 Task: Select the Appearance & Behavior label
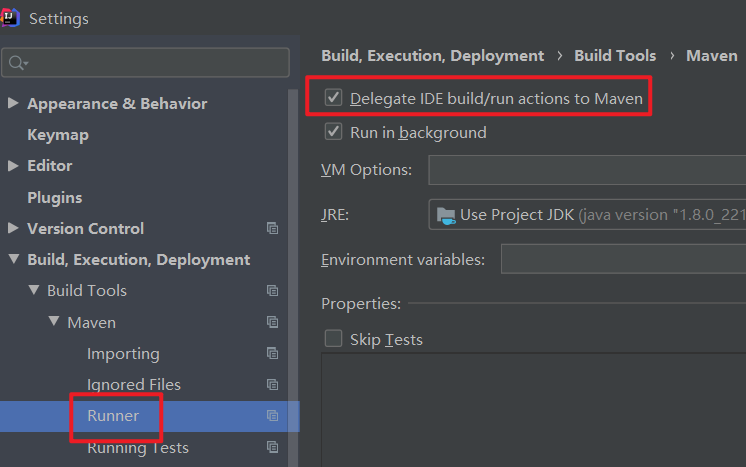point(117,104)
